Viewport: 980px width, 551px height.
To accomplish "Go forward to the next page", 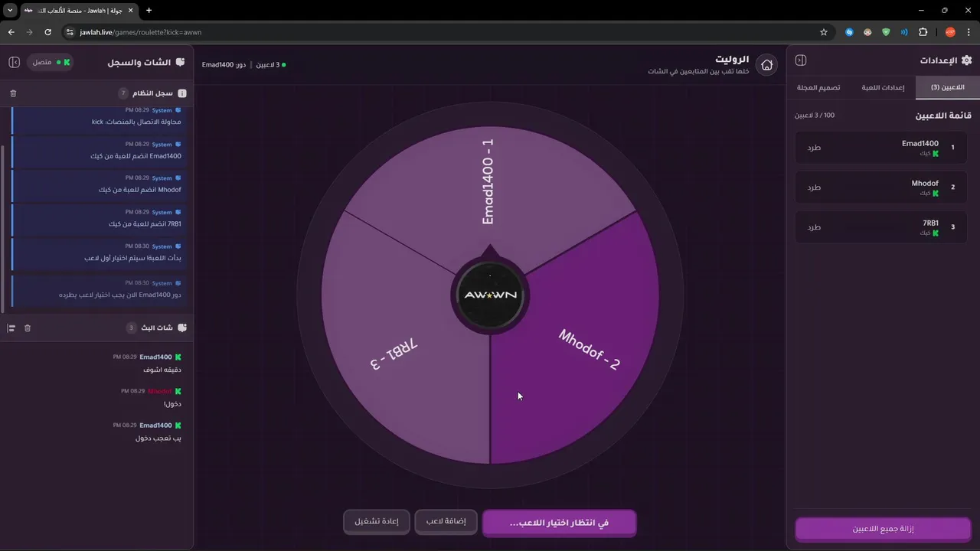I will [x=29, y=32].
